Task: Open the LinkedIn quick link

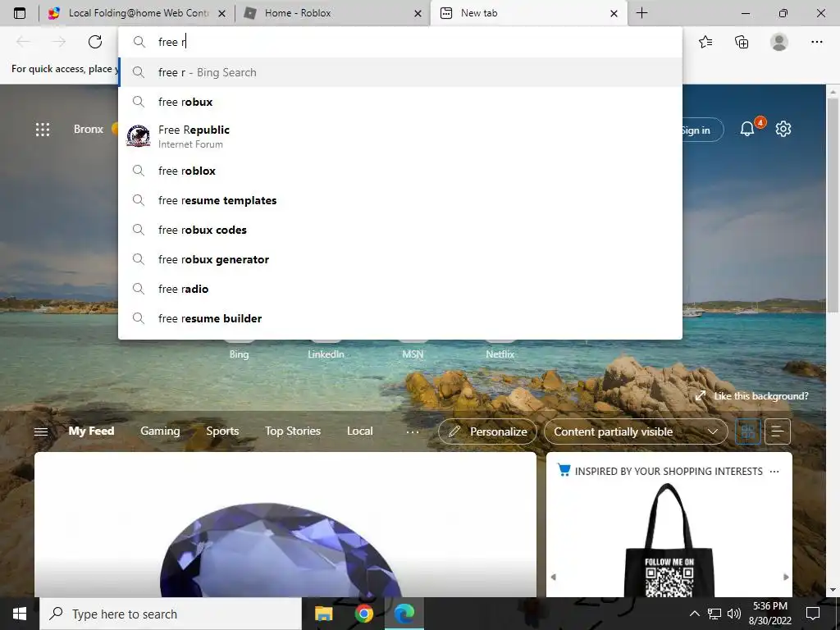Action: (x=326, y=354)
